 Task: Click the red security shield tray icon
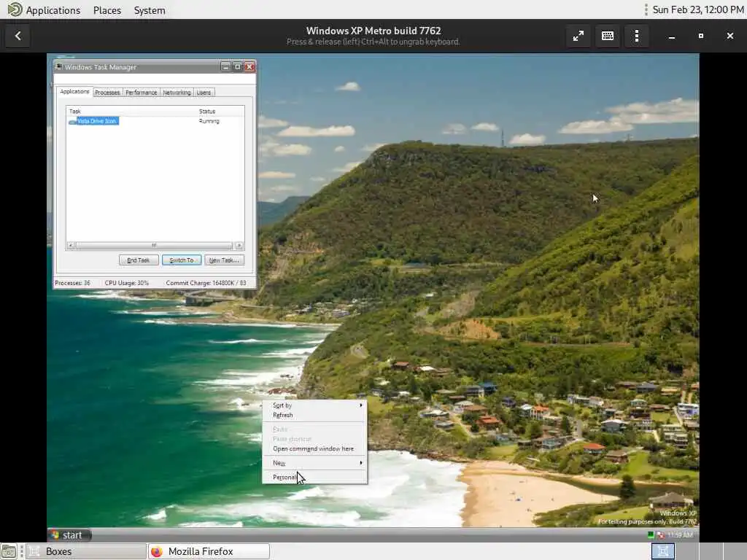click(x=660, y=534)
